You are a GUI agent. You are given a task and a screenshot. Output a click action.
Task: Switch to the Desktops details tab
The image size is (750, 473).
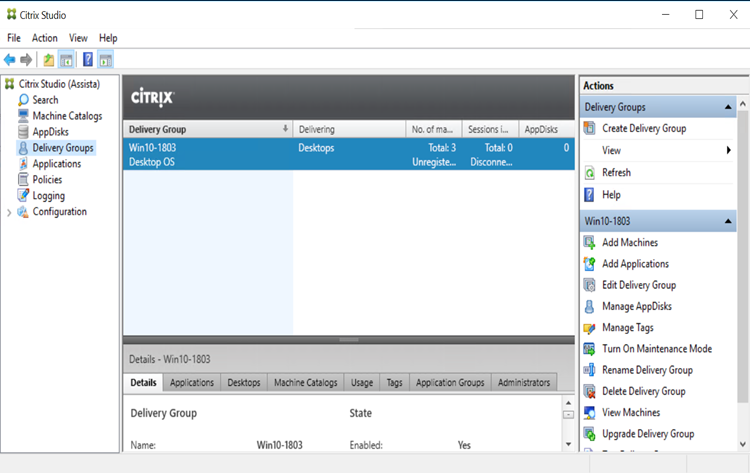tap(244, 383)
